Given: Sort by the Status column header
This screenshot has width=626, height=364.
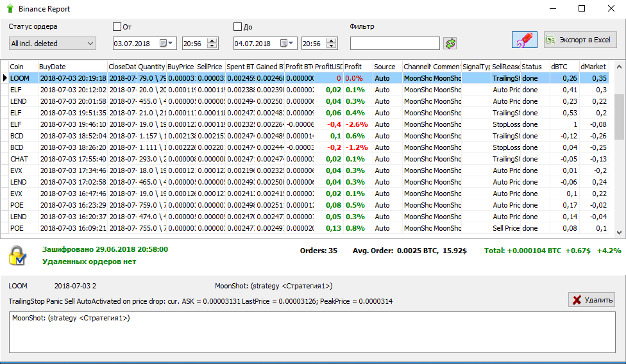Looking at the screenshot, I should click(x=535, y=67).
